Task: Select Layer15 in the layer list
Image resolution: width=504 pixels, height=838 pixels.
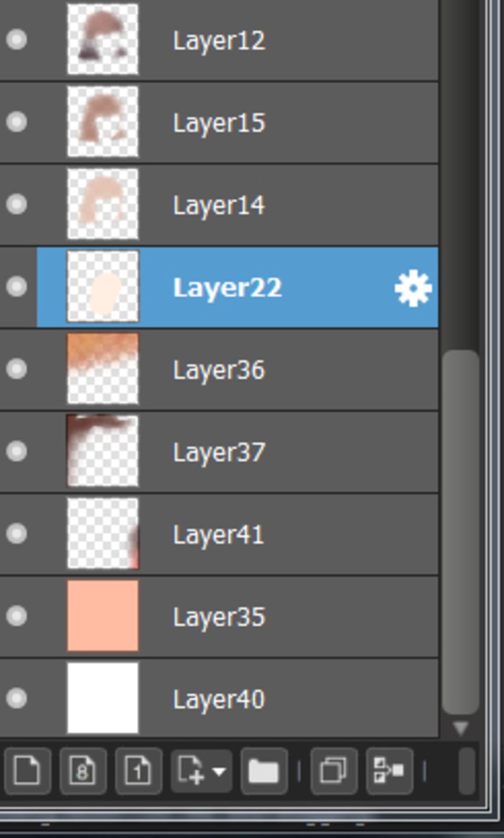Action: click(219, 122)
